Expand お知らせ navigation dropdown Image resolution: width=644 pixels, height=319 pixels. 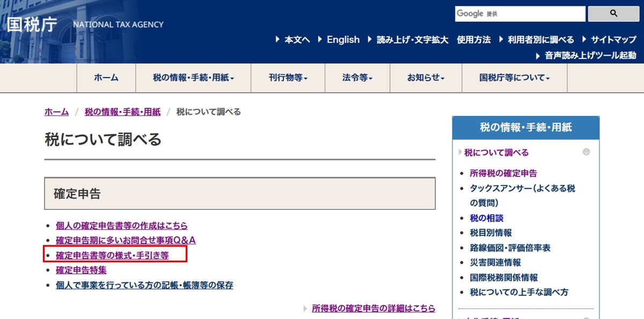[x=426, y=78]
